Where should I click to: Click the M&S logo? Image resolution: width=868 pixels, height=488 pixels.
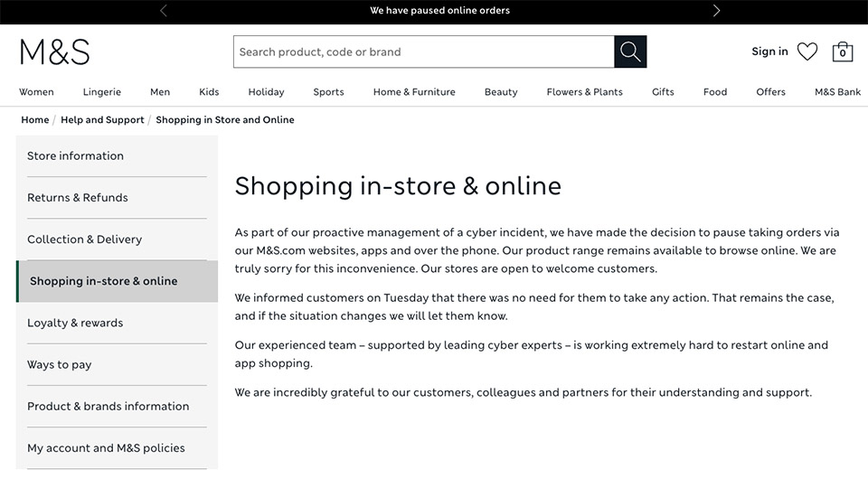tap(55, 52)
